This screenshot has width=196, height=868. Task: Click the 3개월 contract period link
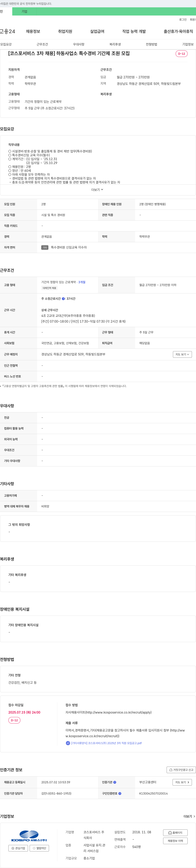tap(82, 282)
